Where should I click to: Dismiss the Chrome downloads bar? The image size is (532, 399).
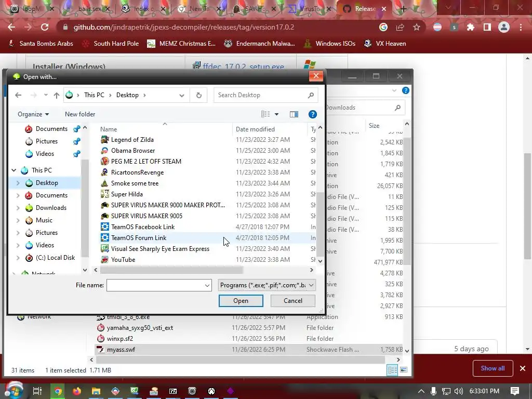523,368
